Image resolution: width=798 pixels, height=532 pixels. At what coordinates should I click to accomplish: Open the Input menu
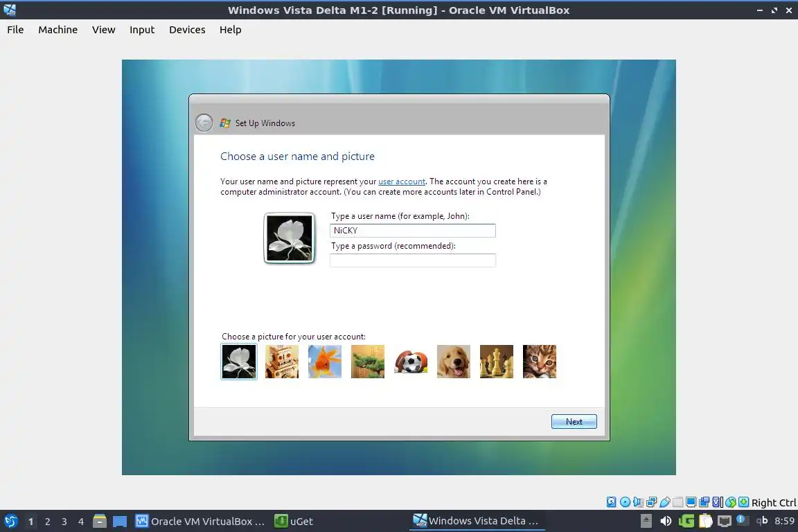142,30
